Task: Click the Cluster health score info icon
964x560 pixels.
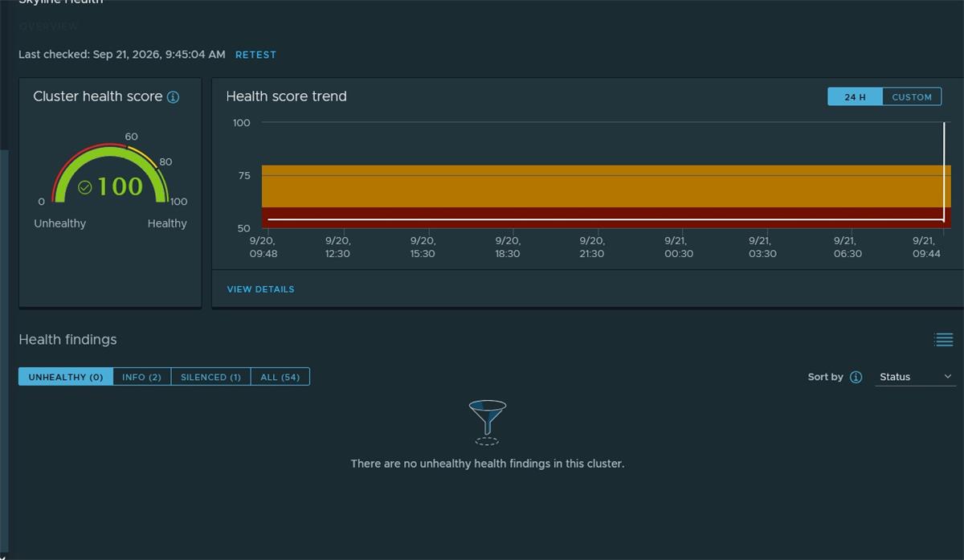Action: (x=173, y=97)
